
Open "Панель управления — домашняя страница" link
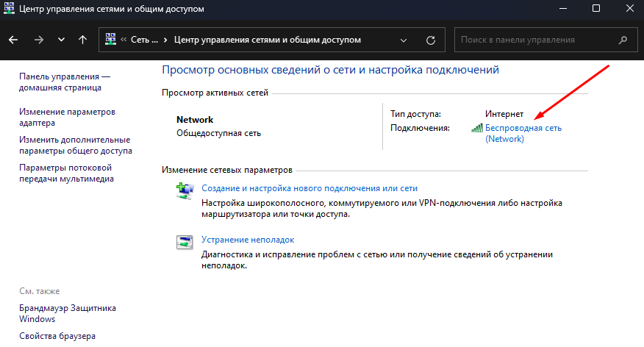tap(65, 82)
